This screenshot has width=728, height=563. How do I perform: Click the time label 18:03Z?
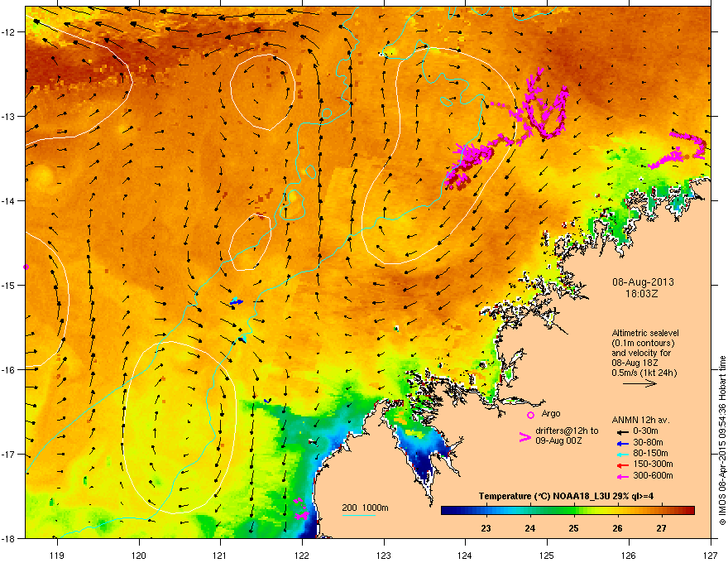tap(641, 294)
